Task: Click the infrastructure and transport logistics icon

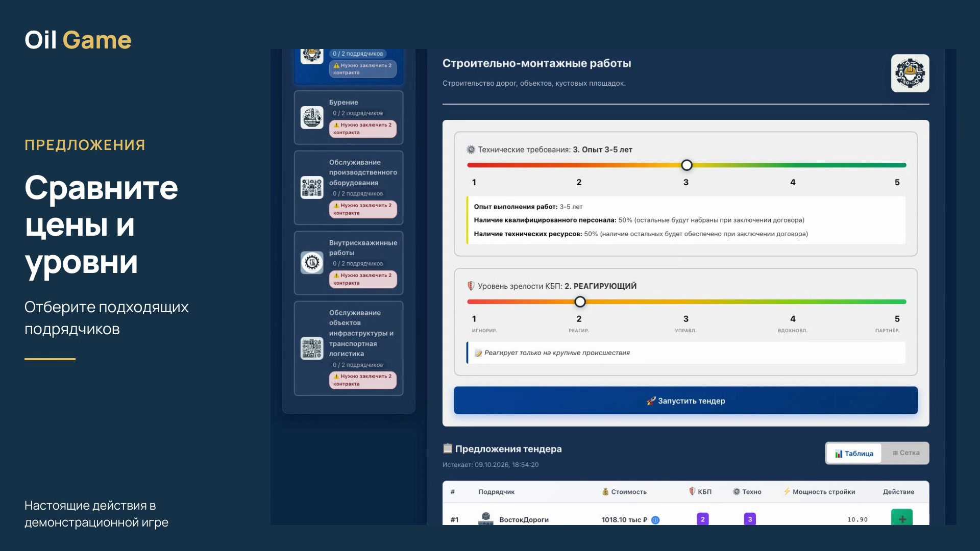Action: (x=312, y=348)
